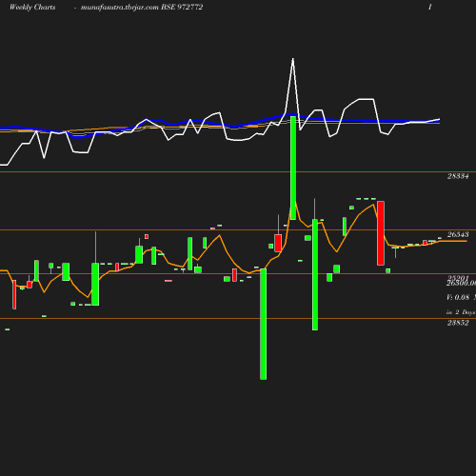Click the "munafasutra.tbrjar.com BSE 972772" header text
This screenshot has width=476, height=476.
click(x=142, y=7)
